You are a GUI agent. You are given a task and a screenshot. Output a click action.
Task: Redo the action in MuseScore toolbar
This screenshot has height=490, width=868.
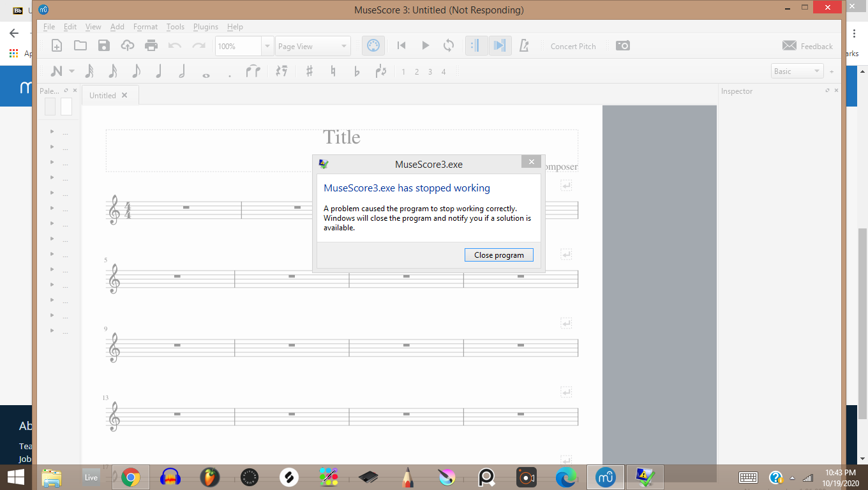pos(198,45)
